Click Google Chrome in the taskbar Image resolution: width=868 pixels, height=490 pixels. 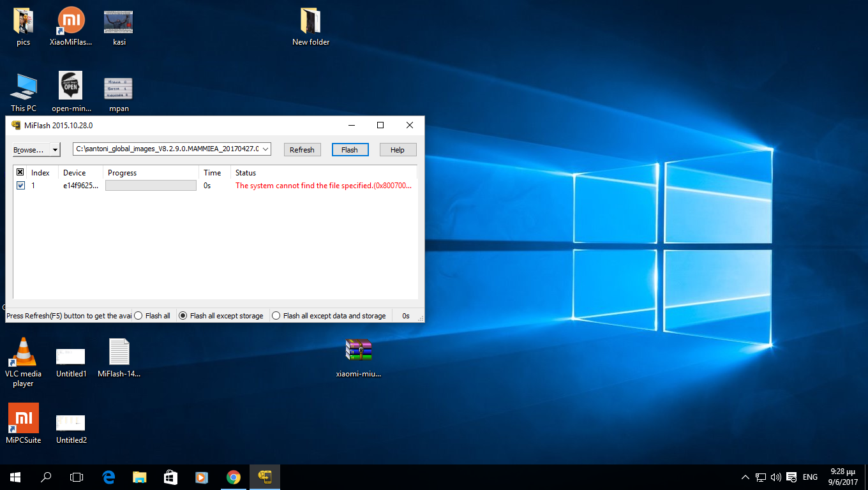pos(234,477)
